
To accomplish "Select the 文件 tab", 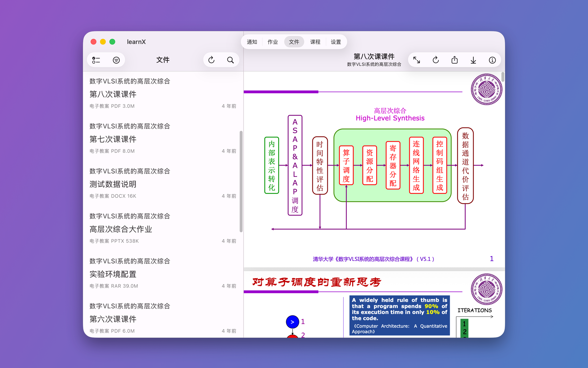I will (x=294, y=42).
